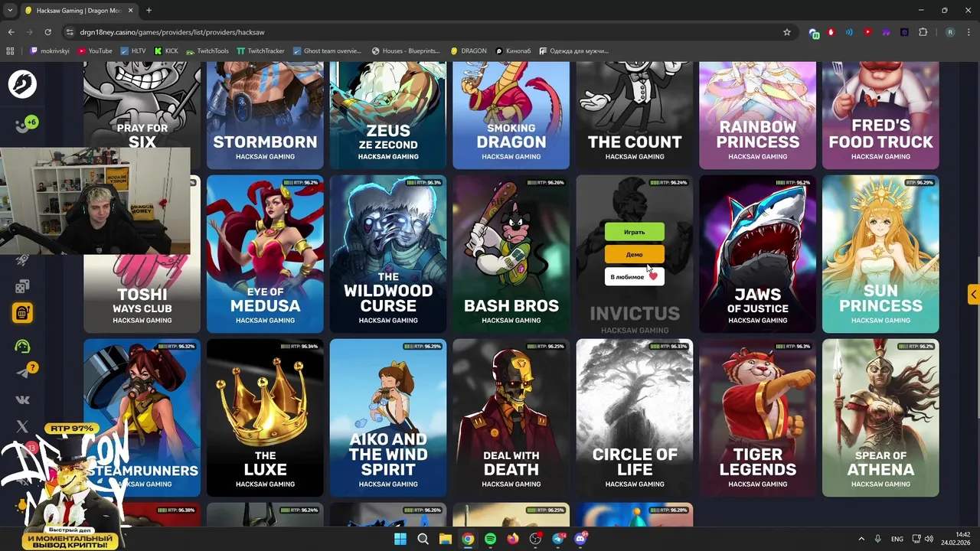Viewport: 980px width, 551px height.
Task: Open the bookmarks apps grid icon
Action: click(x=10, y=51)
